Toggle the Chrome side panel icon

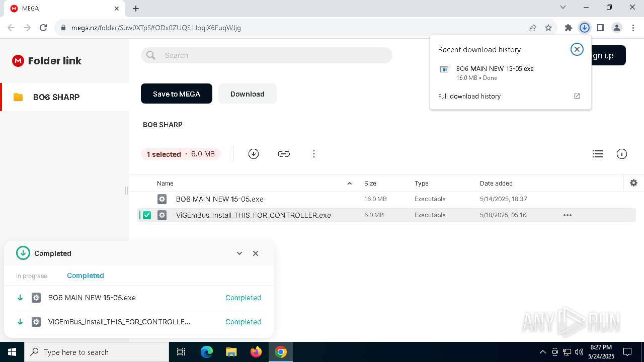pos(601,28)
